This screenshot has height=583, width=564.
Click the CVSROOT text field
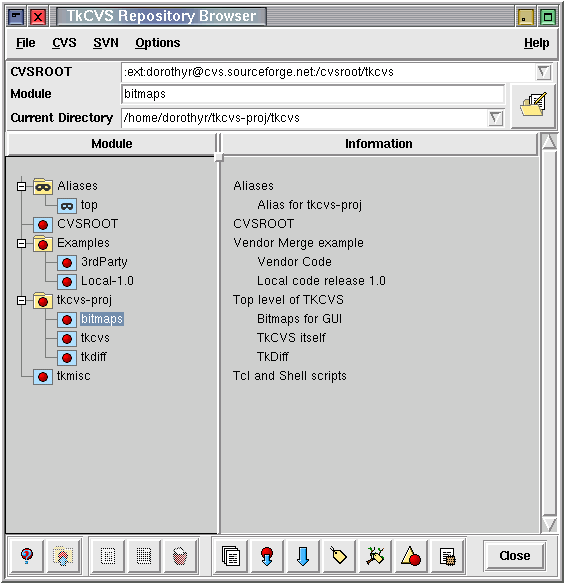click(x=328, y=71)
